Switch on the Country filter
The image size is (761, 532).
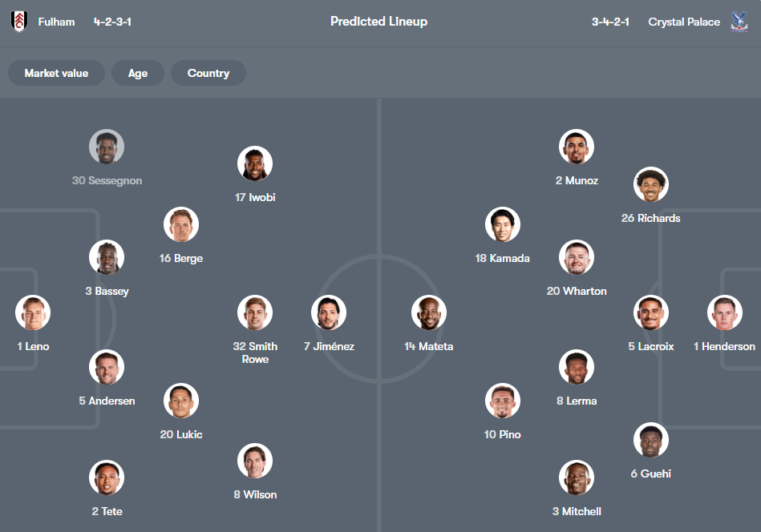[208, 73]
